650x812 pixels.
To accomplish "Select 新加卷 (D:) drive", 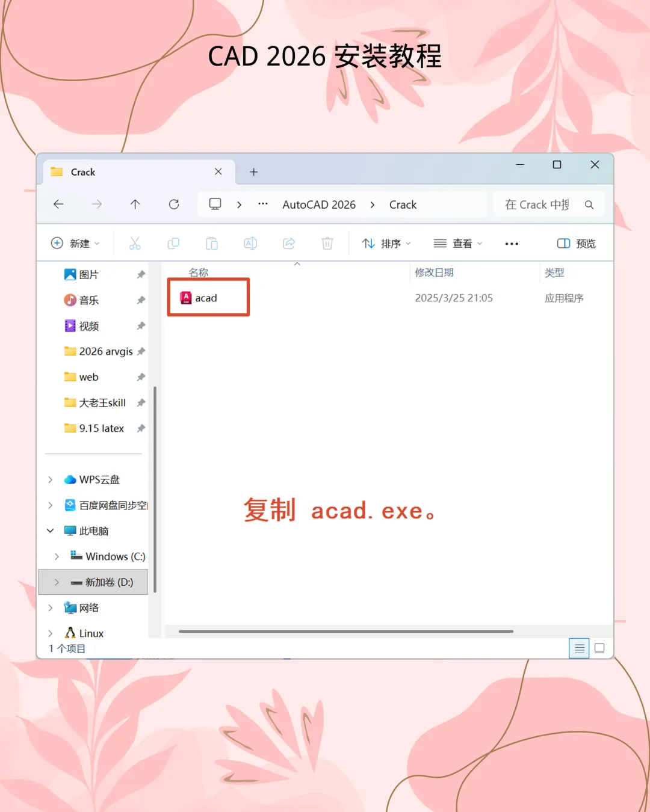I will 102,582.
